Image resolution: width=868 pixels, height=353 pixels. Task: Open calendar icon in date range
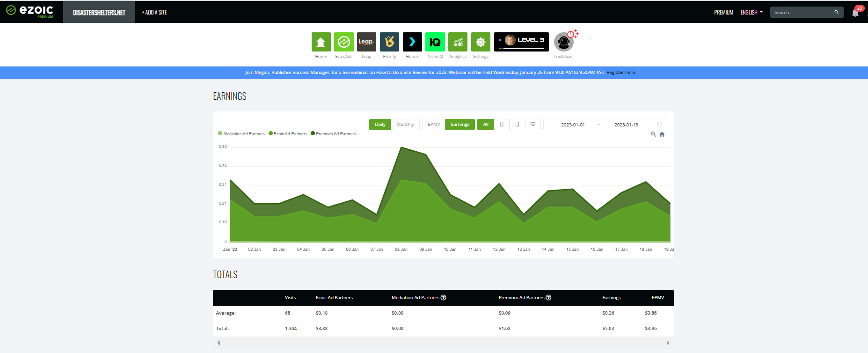tap(659, 125)
